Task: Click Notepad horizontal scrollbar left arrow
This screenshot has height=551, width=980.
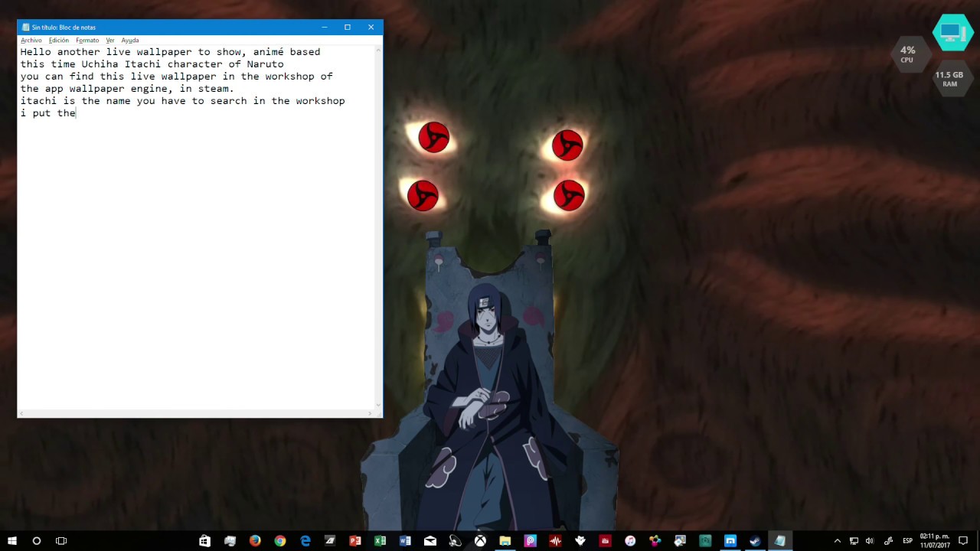Action: (x=21, y=413)
